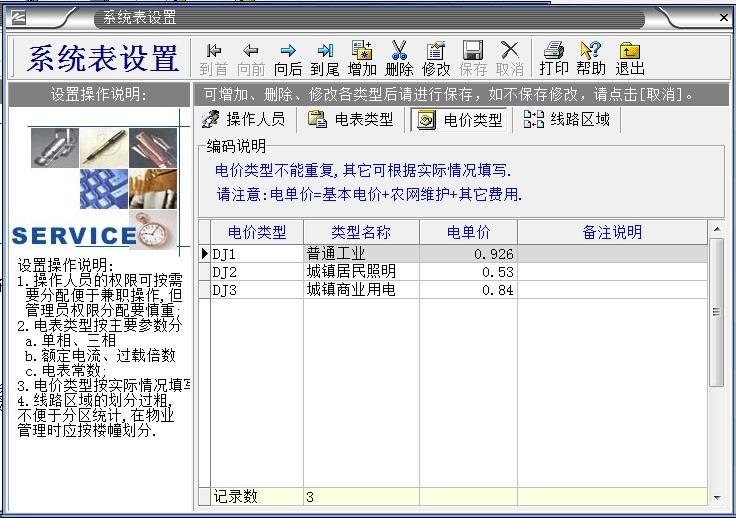Switch to the 操作人员 tab
Viewport: 736px width, 518px height.
point(245,120)
